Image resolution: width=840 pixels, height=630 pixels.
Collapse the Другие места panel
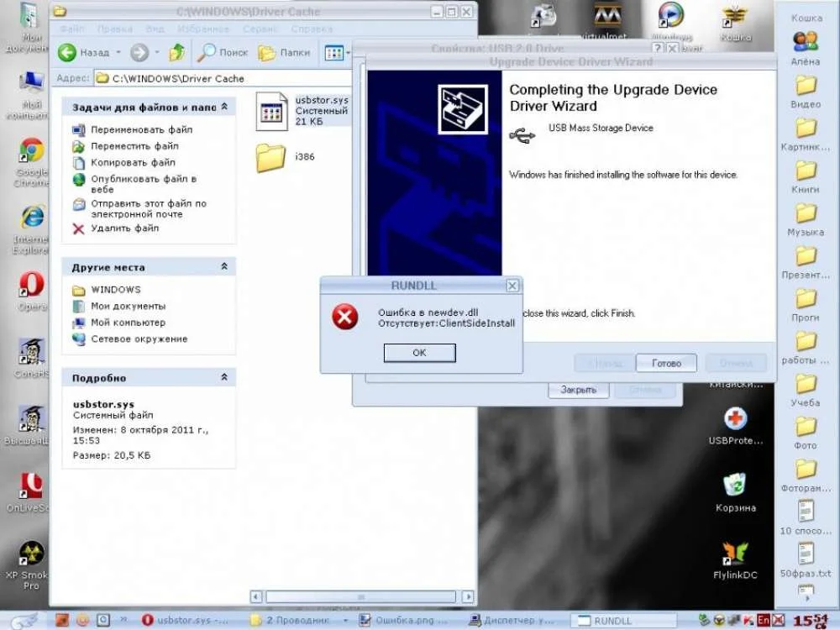click(224, 267)
